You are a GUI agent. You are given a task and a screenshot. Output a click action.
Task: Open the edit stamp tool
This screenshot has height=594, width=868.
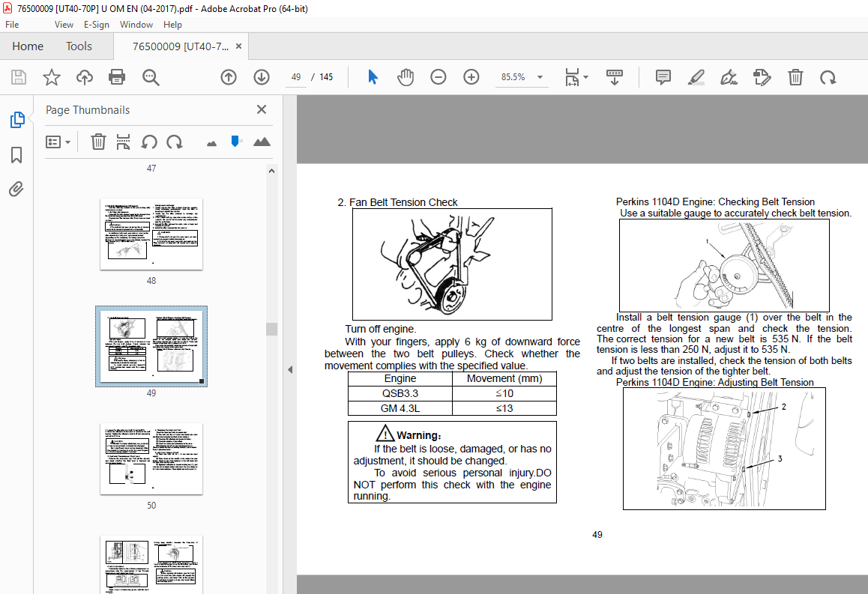click(762, 77)
